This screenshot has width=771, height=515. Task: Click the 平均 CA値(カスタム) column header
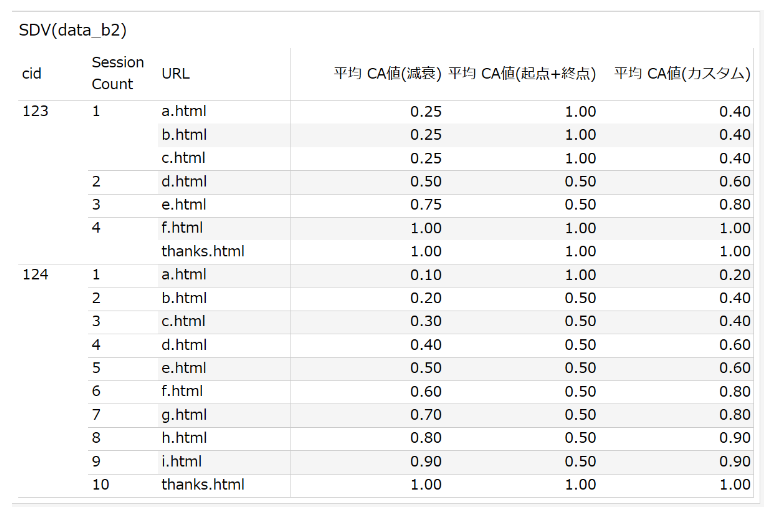click(682, 73)
